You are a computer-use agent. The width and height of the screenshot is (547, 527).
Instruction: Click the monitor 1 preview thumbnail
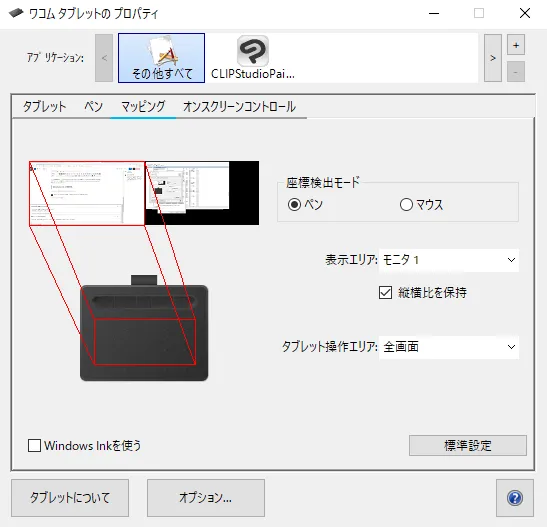(x=87, y=193)
